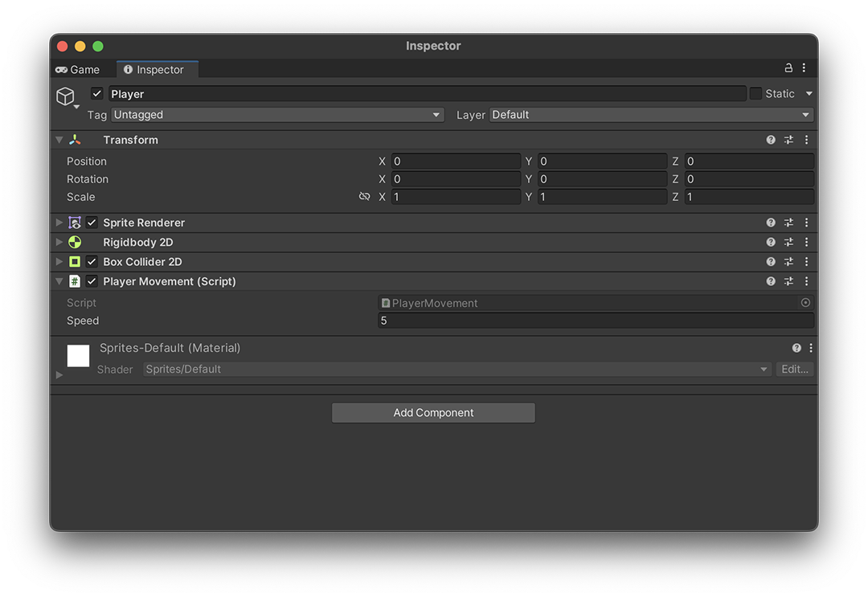Click the GameObject cube icon picker
This screenshot has height=597, width=868.
[x=66, y=97]
